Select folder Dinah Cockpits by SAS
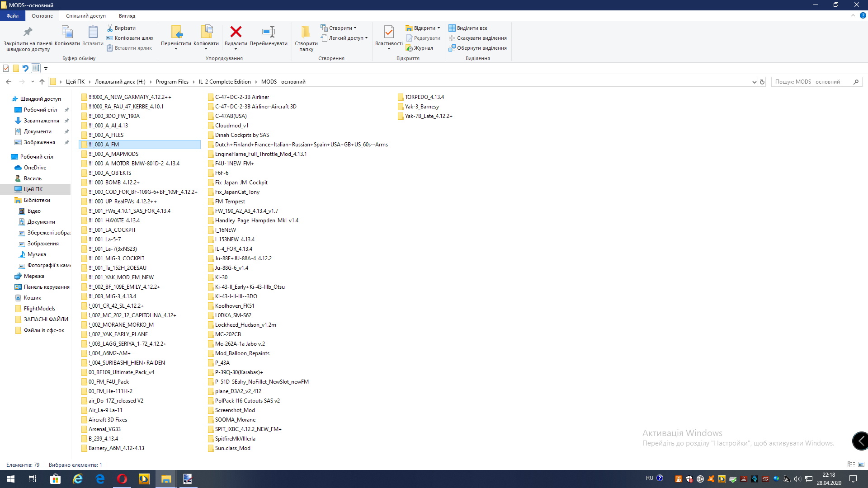This screenshot has height=488, width=868. pos(242,135)
